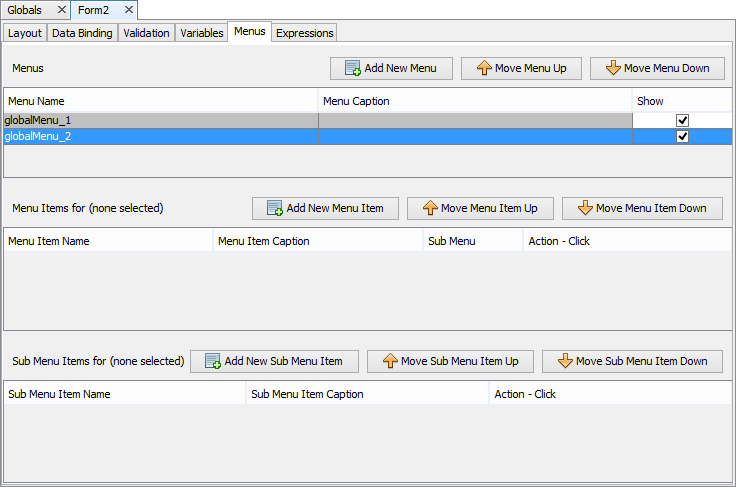This screenshot has width=736, height=487.
Task: Click the Menu Caption cell of globalMenu_2
Action: pos(475,136)
